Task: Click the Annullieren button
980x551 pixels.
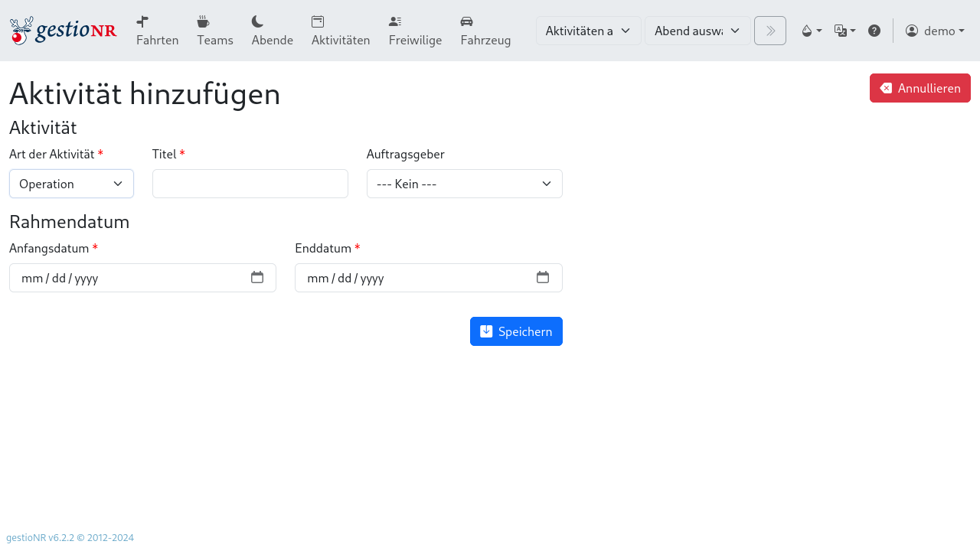Action: tap(920, 88)
